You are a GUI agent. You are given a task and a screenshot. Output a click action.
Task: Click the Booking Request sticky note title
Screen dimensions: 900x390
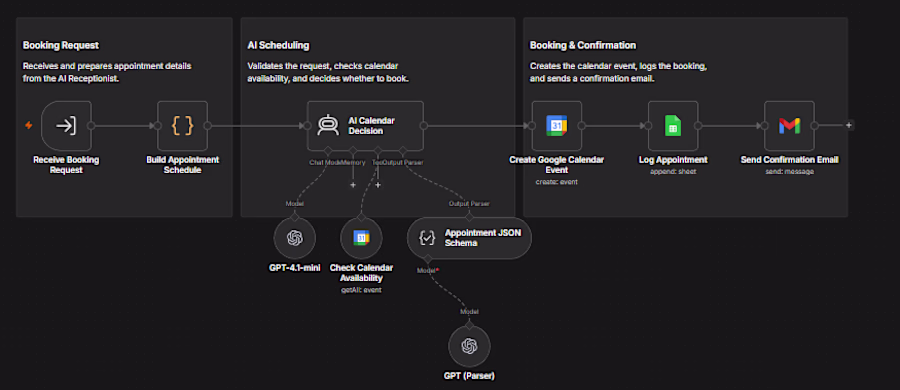61,45
